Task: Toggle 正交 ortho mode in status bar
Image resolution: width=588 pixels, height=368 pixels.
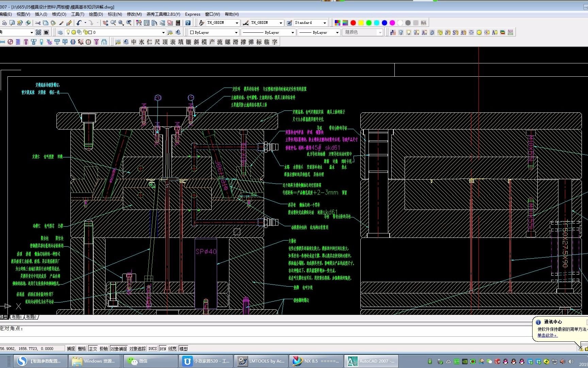Action: (x=93, y=349)
